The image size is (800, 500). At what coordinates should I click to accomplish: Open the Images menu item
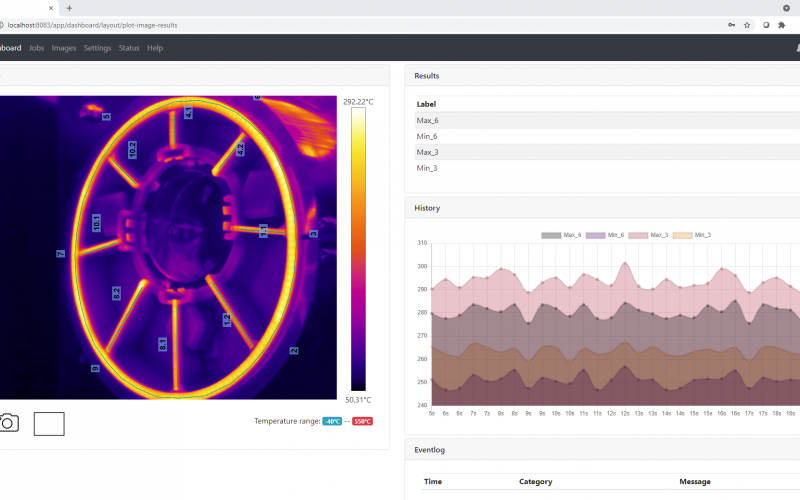(x=64, y=48)
